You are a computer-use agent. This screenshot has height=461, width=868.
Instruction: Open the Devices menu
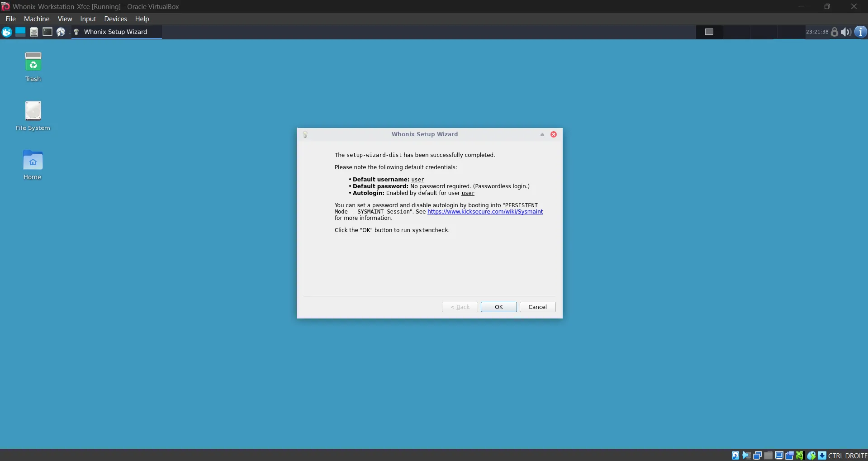point(115,19)
